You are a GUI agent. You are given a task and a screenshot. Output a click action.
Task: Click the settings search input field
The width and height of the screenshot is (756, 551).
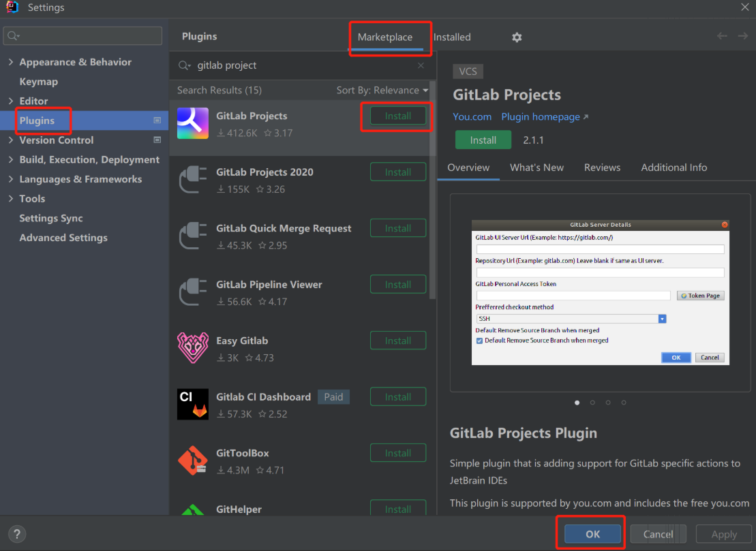pyautogui.click(x=82, y=36)
